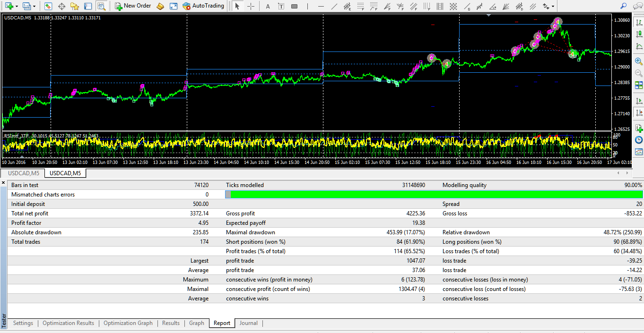Screen dimensions: 644x333
Task: Select the Standard Deviation Channel tool
Action: click(x=519, y=6)
